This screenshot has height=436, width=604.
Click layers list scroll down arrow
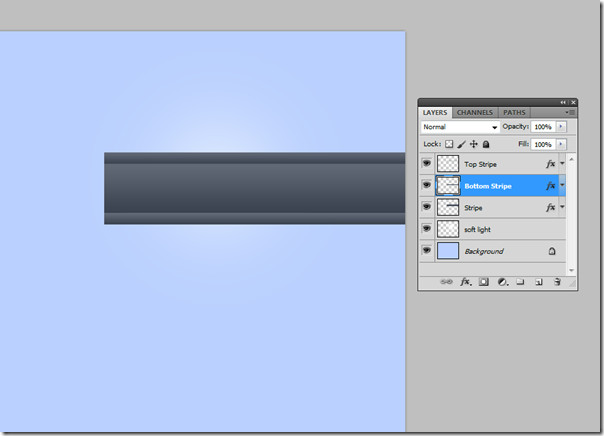(572, 270)
